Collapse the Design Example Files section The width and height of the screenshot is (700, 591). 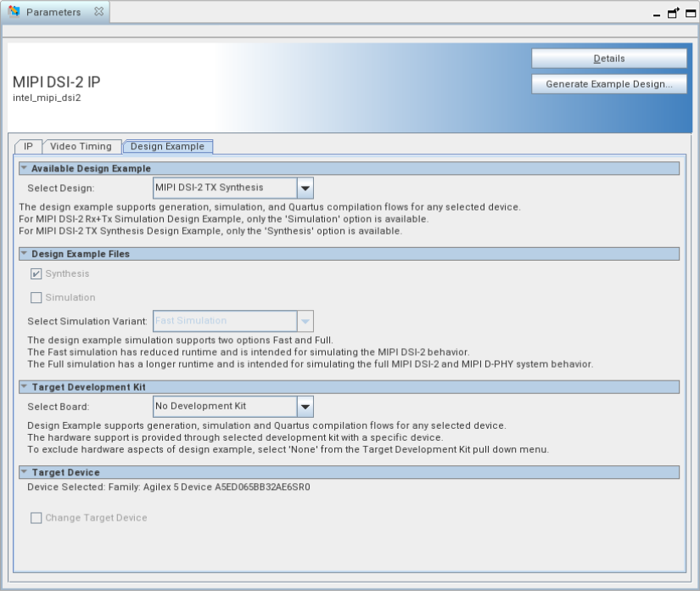click(x=24, y=253)
